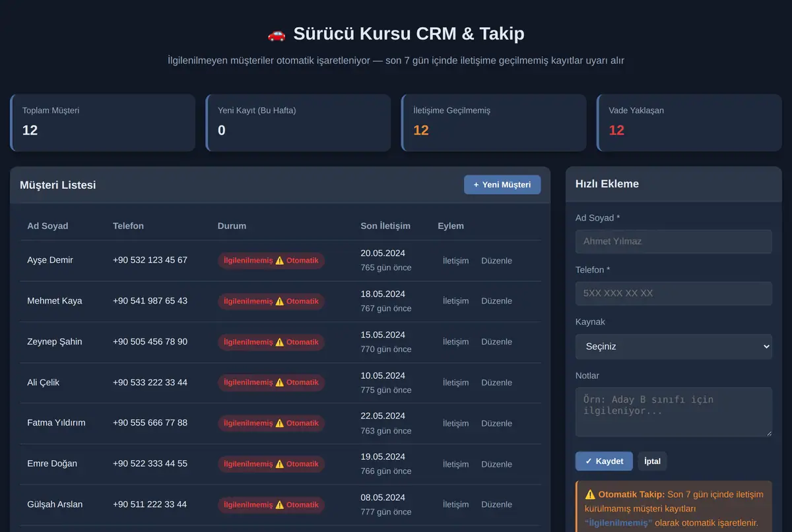Click the Eylem column header
Image resolution: width=792 pixels, height=532 pixels.
pyautogui.click(x=451, y=226)
